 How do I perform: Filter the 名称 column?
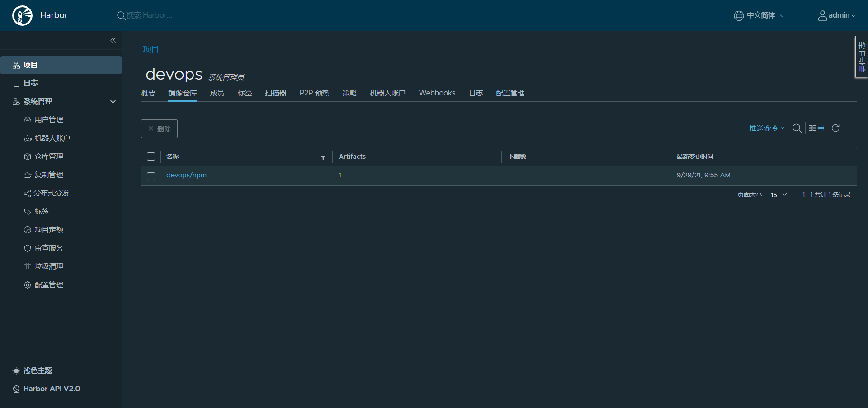(323, 157)
